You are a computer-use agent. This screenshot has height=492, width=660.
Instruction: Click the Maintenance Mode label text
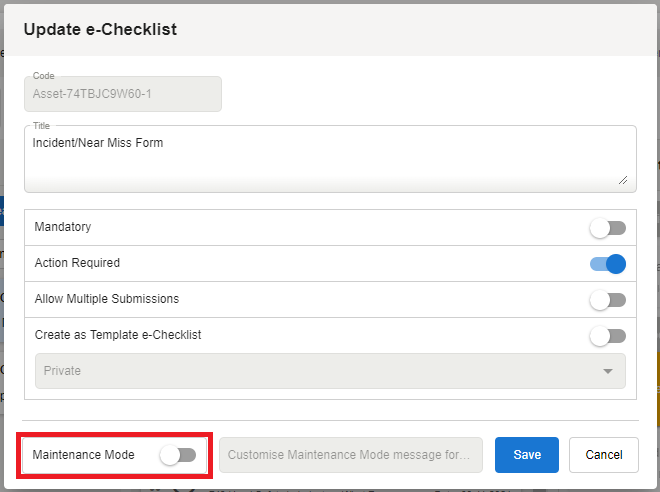[x=83, y=455]
